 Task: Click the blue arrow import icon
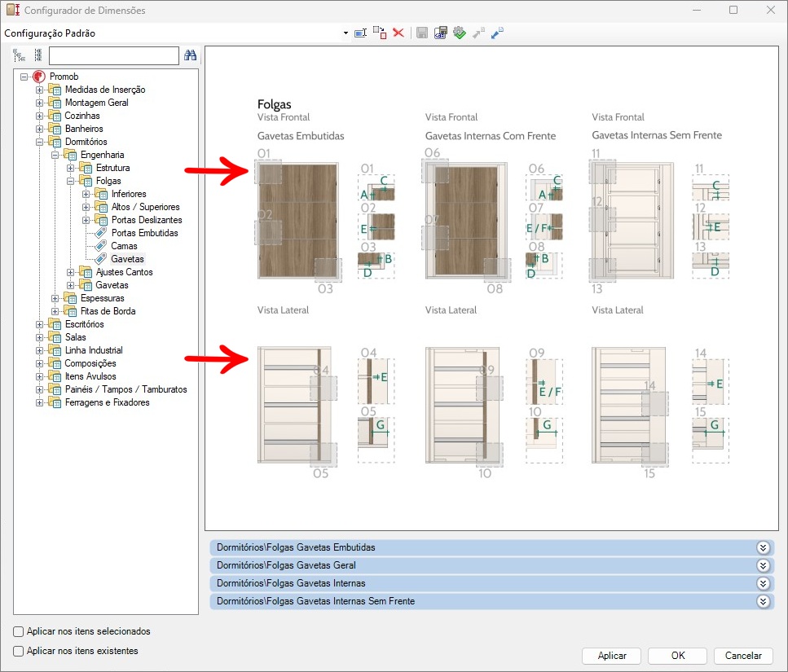point(497,33)
